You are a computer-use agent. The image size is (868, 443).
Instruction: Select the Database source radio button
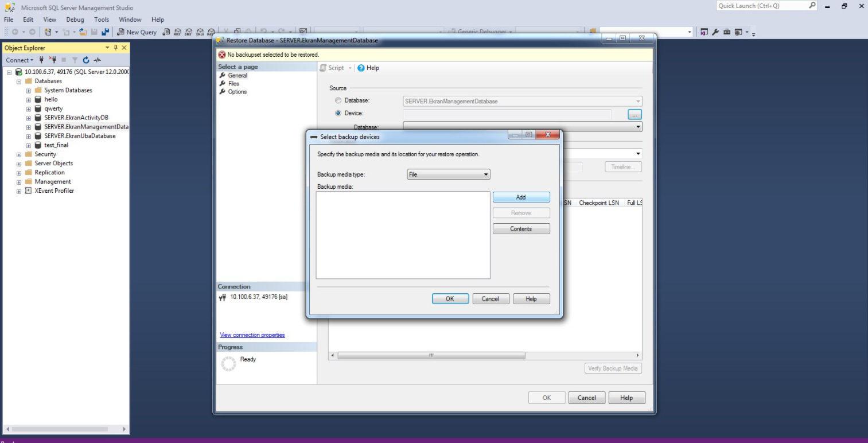[338, 100]
